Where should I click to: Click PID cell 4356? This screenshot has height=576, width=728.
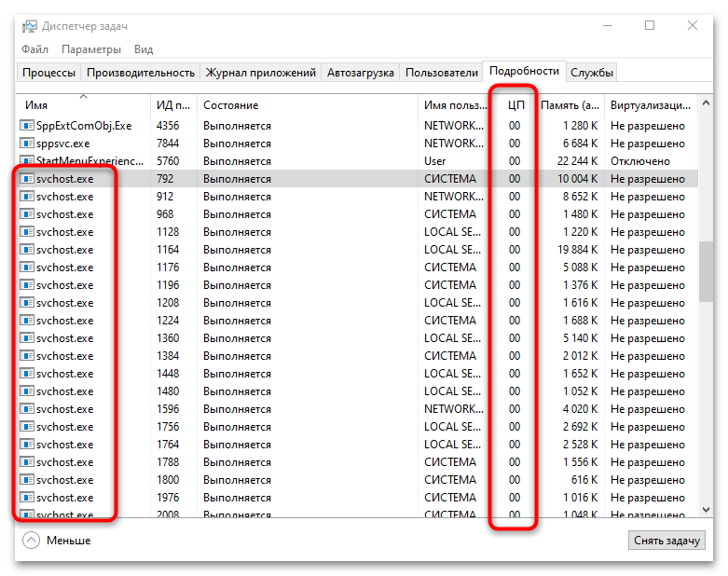[168, 125]
